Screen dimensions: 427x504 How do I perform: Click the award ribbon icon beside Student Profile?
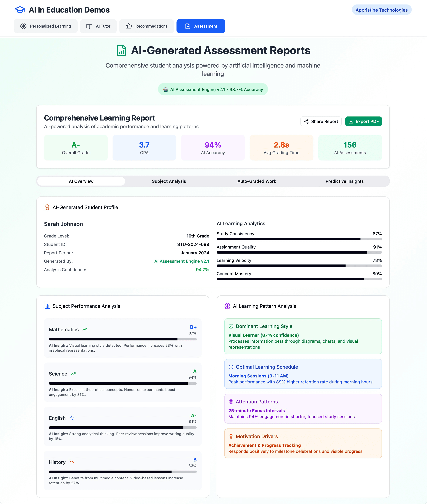tap(47, 207)
